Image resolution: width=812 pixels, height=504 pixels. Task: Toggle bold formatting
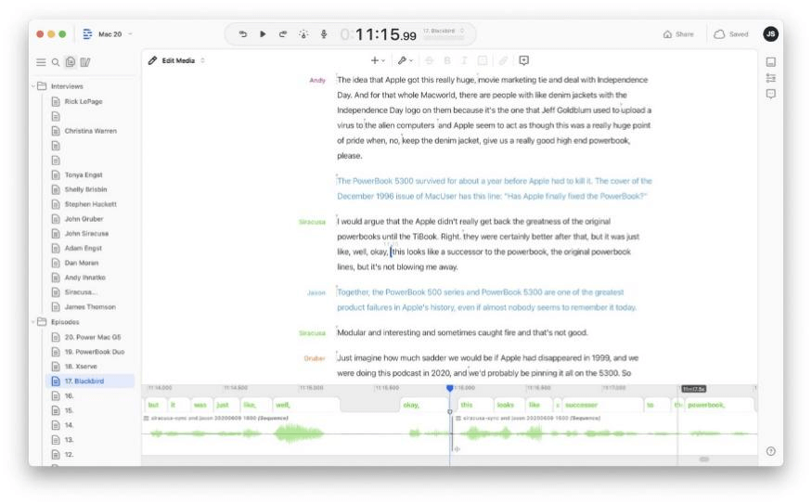pyautogui.click(x=447, y=60)
